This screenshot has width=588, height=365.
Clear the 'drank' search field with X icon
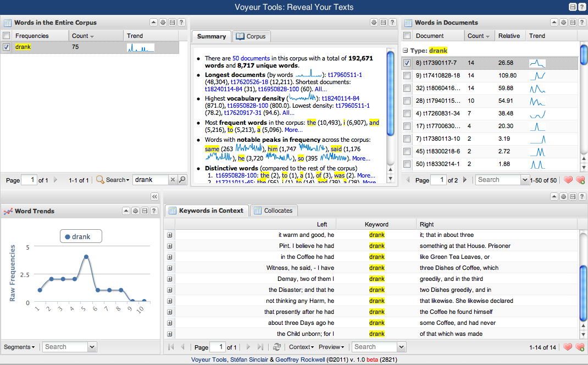(x=172, y=180)
